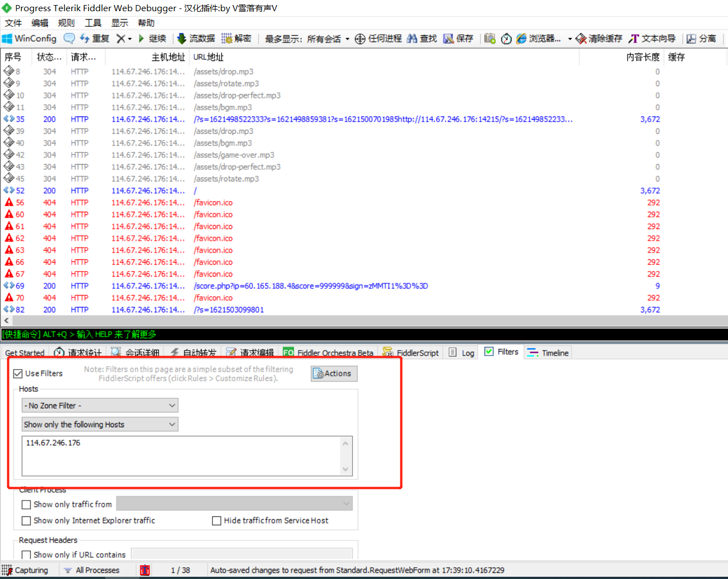Clear cache (清除缓存) button

599,39
